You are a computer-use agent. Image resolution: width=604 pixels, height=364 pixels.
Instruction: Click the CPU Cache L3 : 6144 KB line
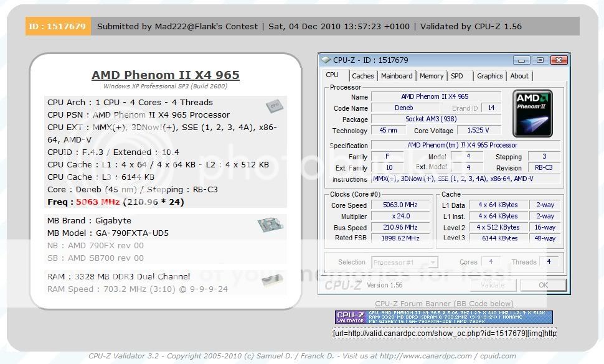pos(101,177)
